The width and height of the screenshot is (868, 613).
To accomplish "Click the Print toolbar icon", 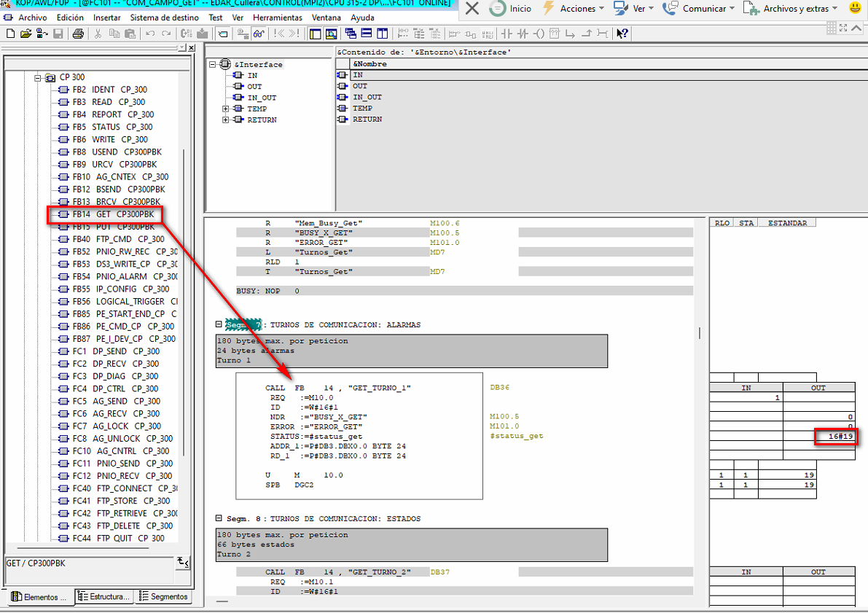I will pyautogui.click(x=78, y=34).
